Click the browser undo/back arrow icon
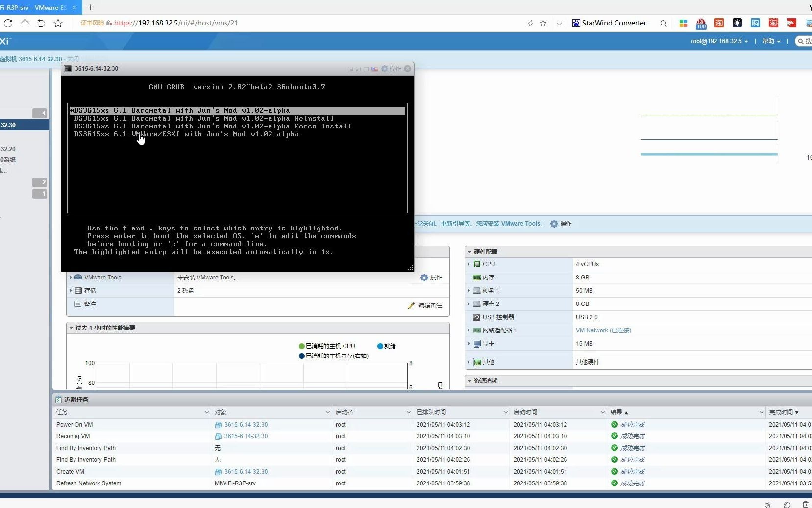 coord(41,23)
